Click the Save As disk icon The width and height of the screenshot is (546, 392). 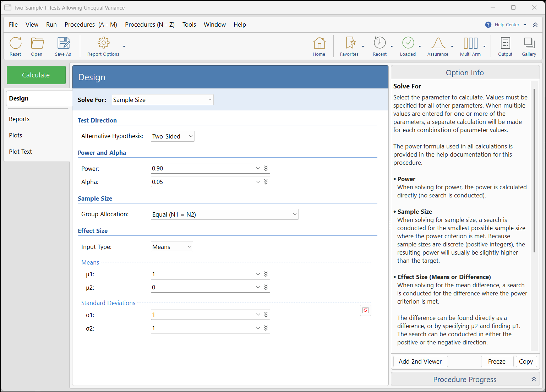[x=64, y=43]
